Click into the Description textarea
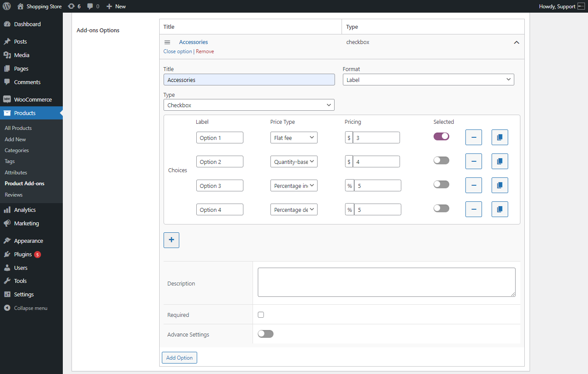The image size is (588, 374). point(386,282)
